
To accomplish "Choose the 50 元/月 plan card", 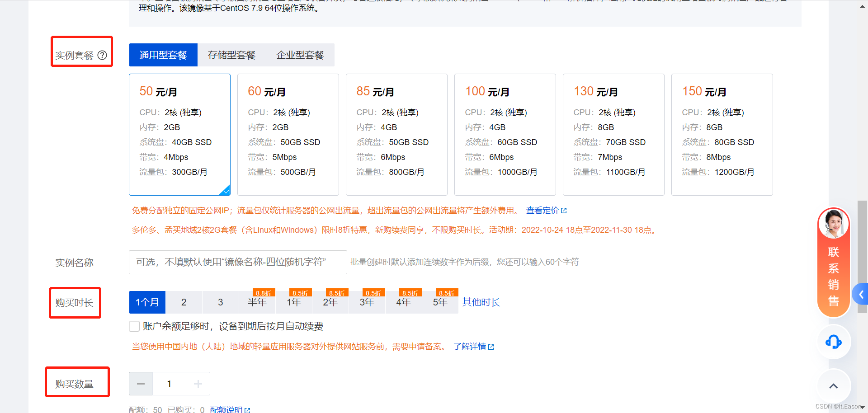I will (x=179, y=135).
